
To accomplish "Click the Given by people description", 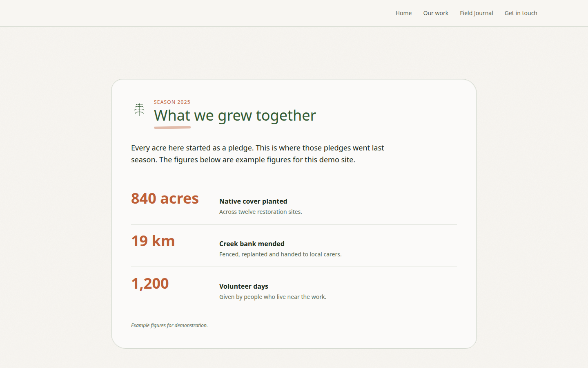I will pyautogui.click(x=273, y=297).
